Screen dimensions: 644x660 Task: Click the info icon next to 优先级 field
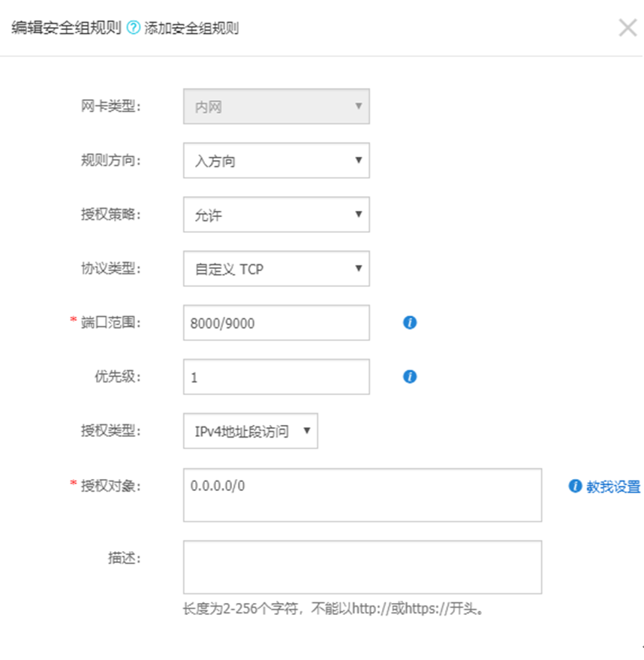(410, 377)
